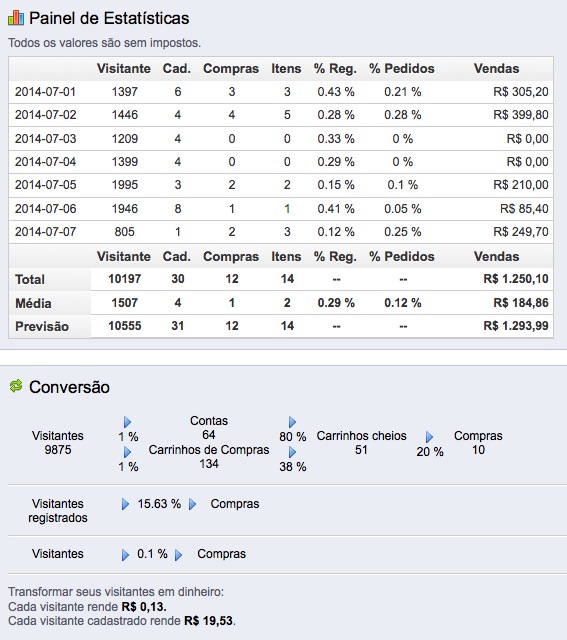Click the bar chart icon beside Painel de Estatísticas
This screenshot has width=567, height=640.
16,18
